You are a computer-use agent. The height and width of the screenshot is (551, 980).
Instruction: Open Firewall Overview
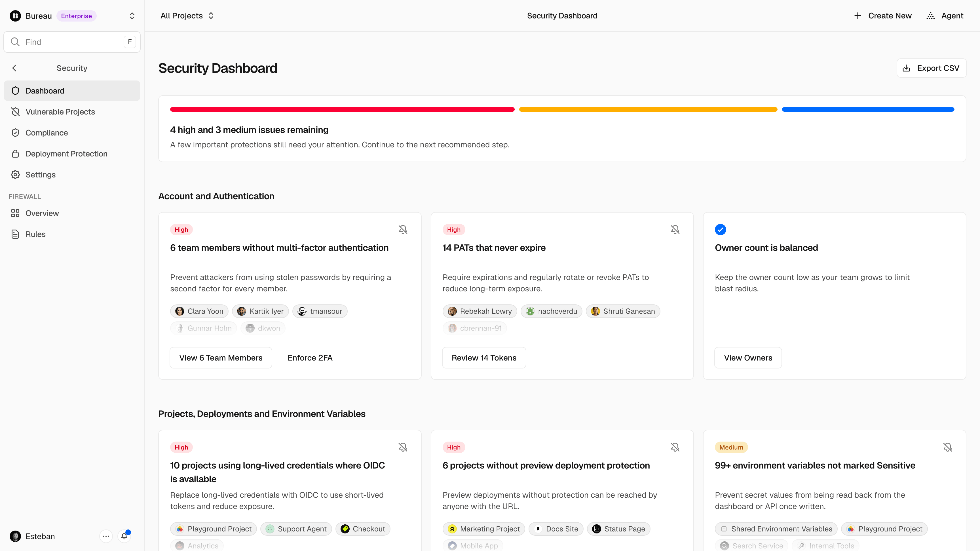[x=72, y=213]
